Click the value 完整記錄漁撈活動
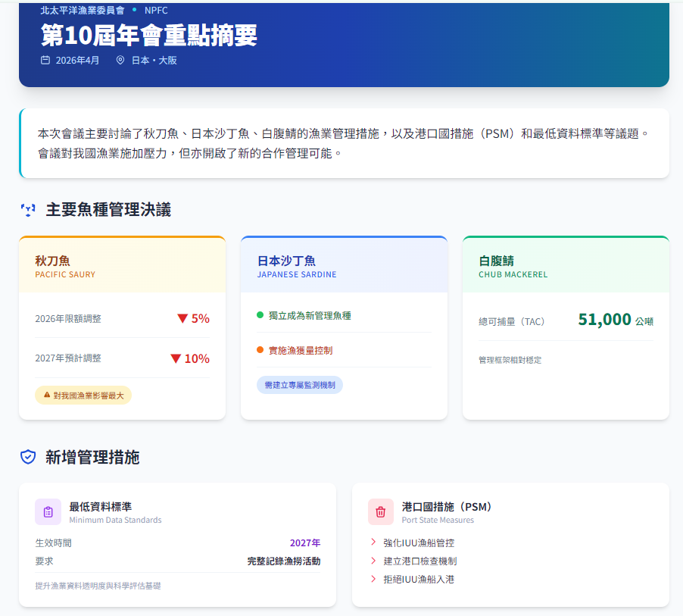This screenshot has height=616, width=683. [284, 561]
